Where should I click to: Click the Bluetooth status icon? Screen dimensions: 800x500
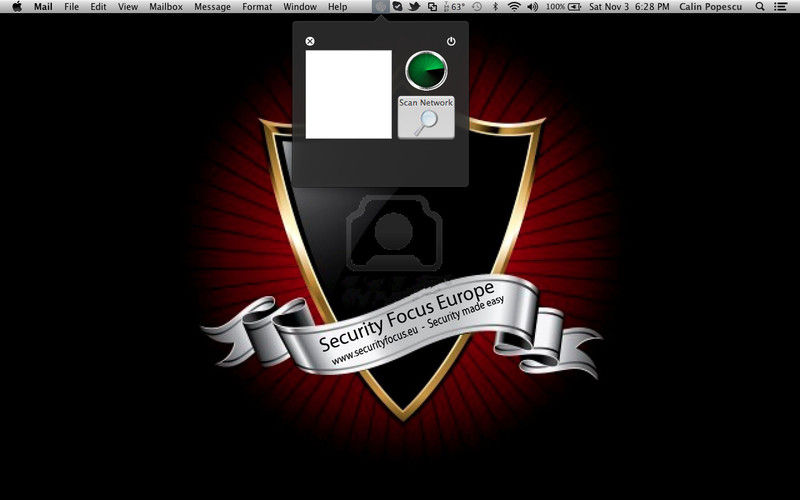[495, 7]
